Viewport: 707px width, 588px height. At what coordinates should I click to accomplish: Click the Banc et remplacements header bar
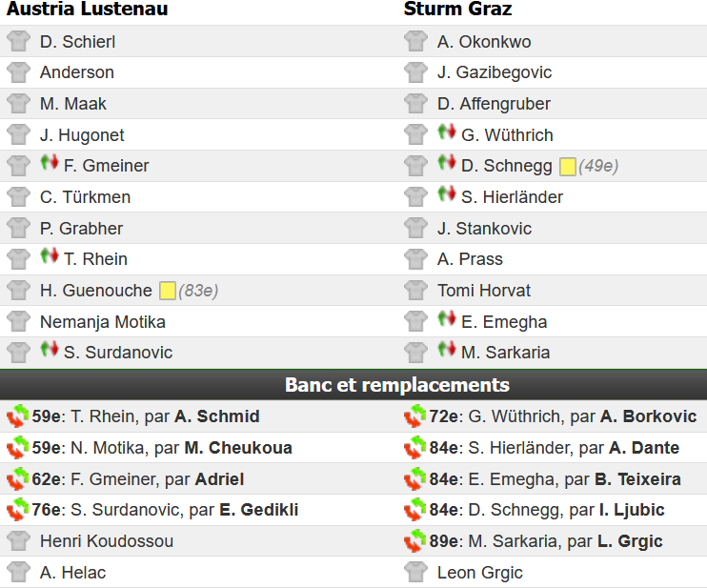353,385
